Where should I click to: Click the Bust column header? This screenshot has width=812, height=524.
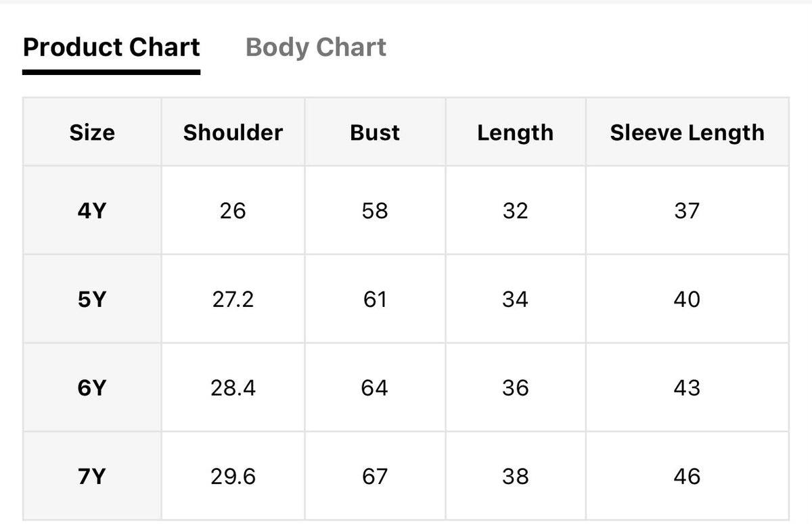(375, 132)
